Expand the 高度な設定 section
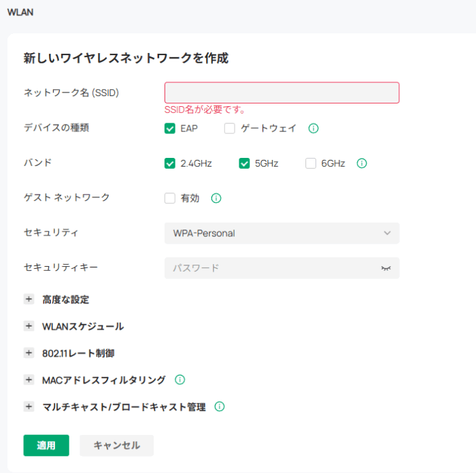 tap(29, 299)
